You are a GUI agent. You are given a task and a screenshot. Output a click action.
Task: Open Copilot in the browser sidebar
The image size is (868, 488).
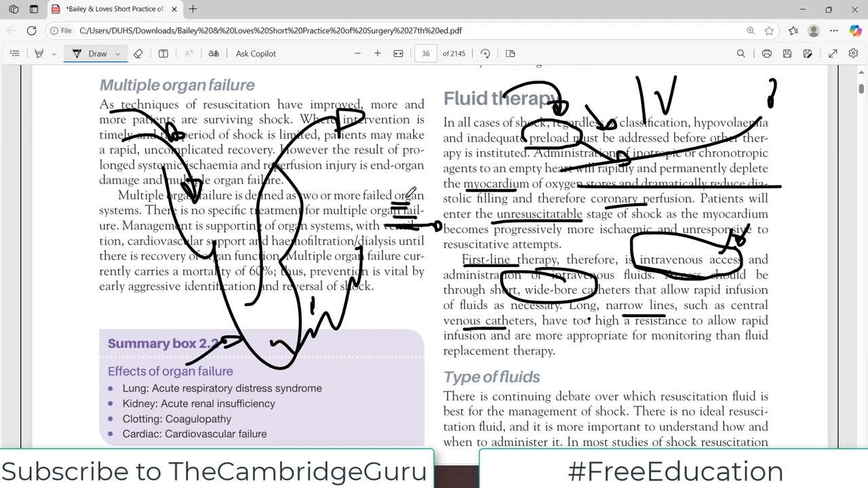(x=856, y=30)
